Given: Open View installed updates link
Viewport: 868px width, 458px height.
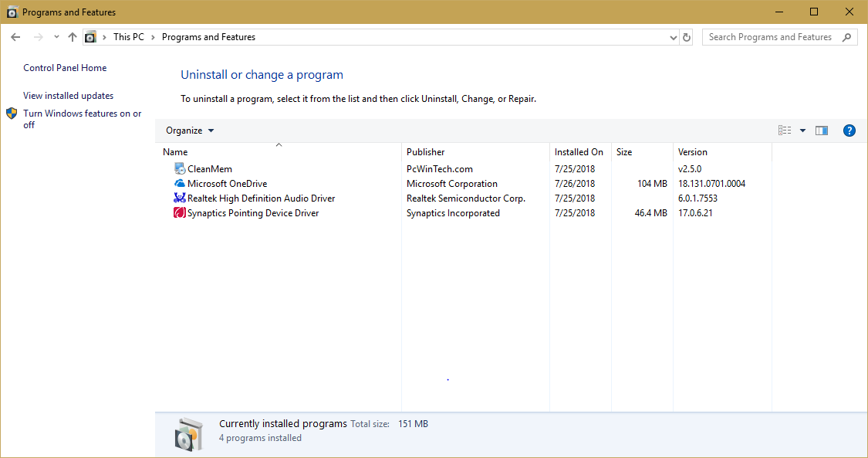Looking at the screenshot, I should [68, 95].
